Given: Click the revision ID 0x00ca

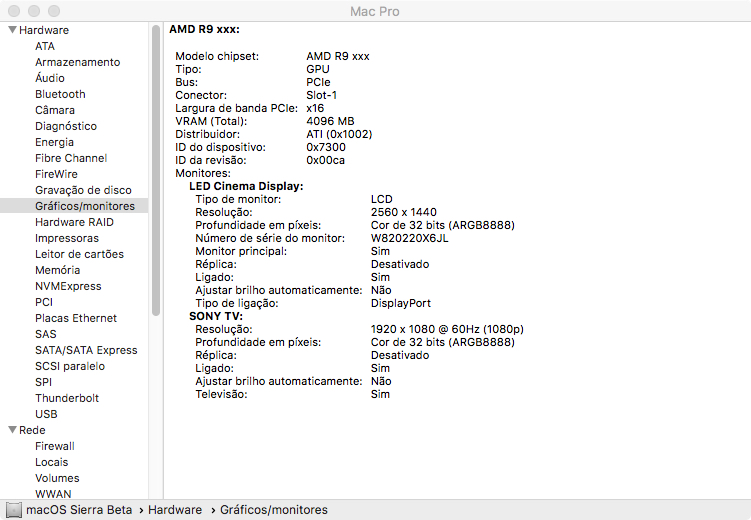Looking at the screenshot, I should coord(325,160).
